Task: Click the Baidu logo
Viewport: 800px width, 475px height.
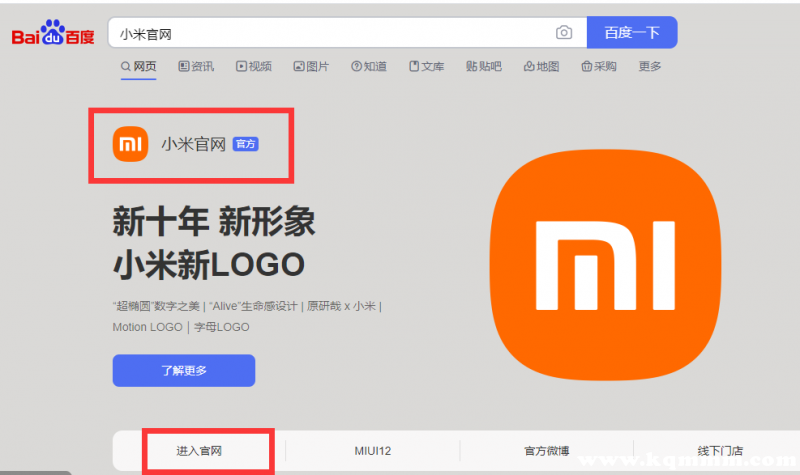Action: point(53,34)
